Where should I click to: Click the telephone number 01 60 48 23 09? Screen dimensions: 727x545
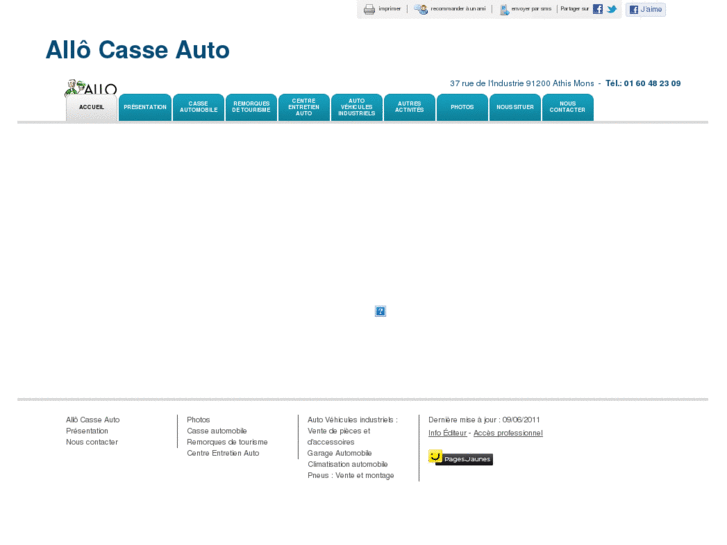(652, 83)
